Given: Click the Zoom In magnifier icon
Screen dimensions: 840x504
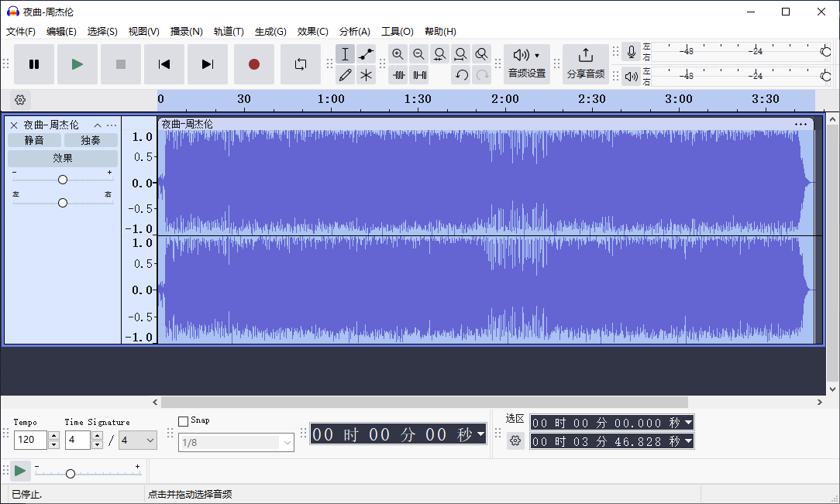Looking at the screenshot, I should click(x=398, y=54).
